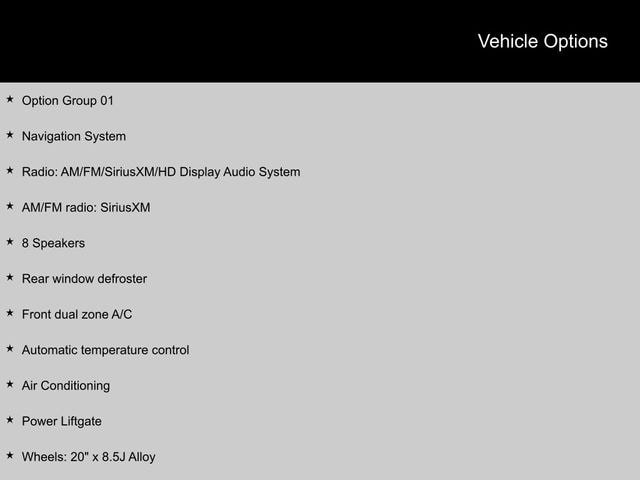Click the Navigation System list item
Screen dimensions: 640x480
pos(74,136)
